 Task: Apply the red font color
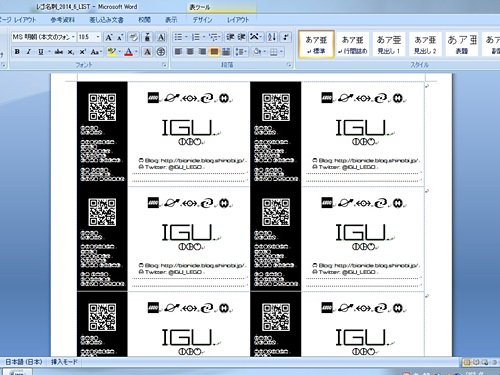pyautogui.click(x=128, y=52)
